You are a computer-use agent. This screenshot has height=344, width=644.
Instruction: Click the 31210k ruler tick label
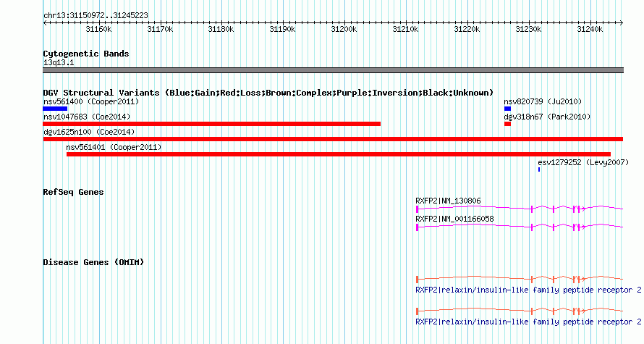click(406, 29)
